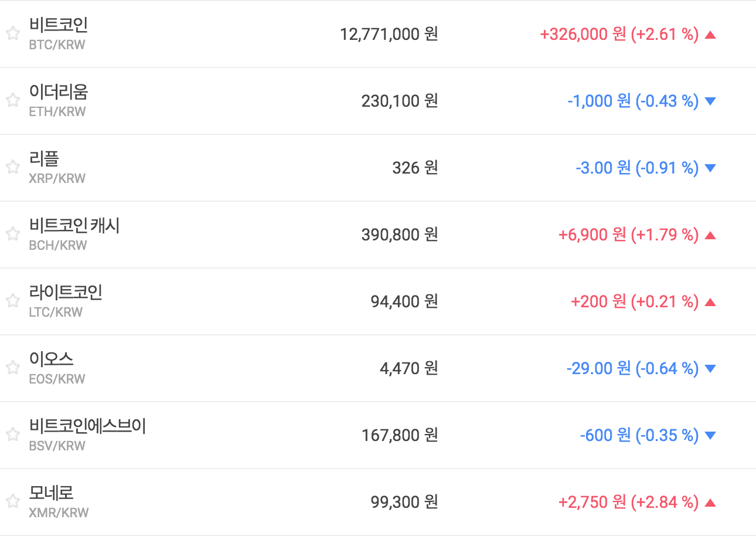Click the red up triangle for Monero
Viewport: 756px width, 536px height.
coord(710,503)
